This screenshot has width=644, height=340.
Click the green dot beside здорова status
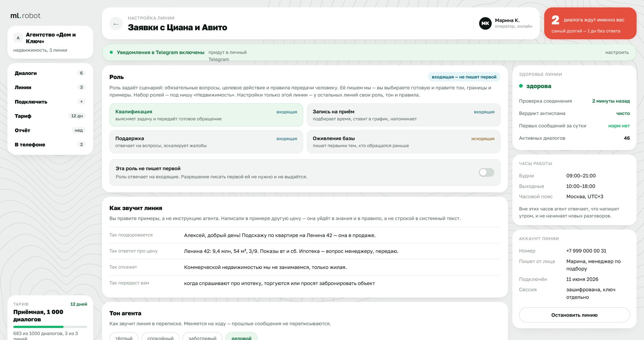click(x=521, y=86)
